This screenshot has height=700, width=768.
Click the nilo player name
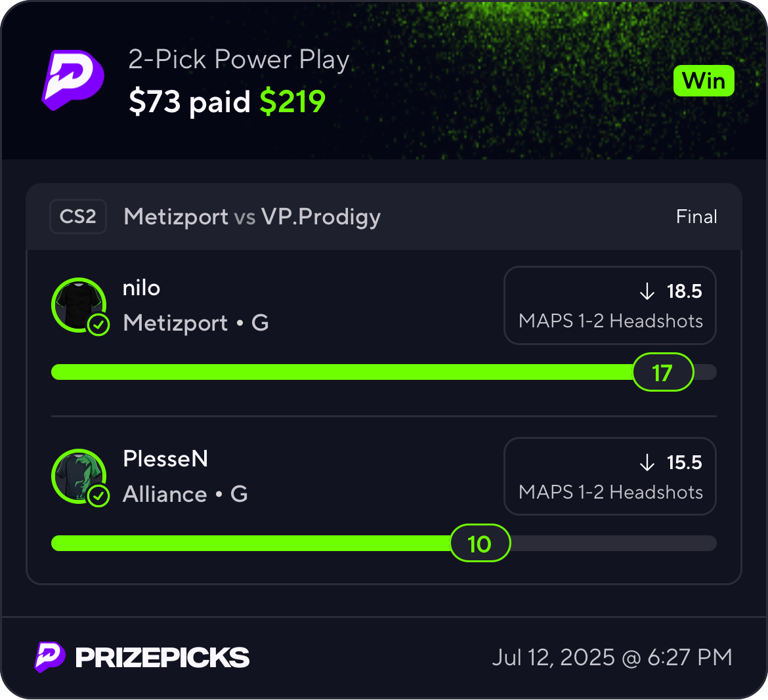click(142, 288)
